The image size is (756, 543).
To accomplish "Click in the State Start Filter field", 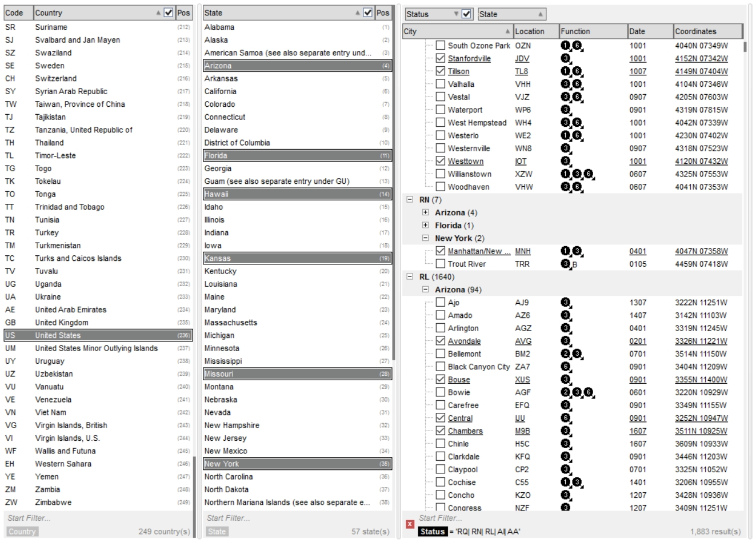I will click(298, 518).
